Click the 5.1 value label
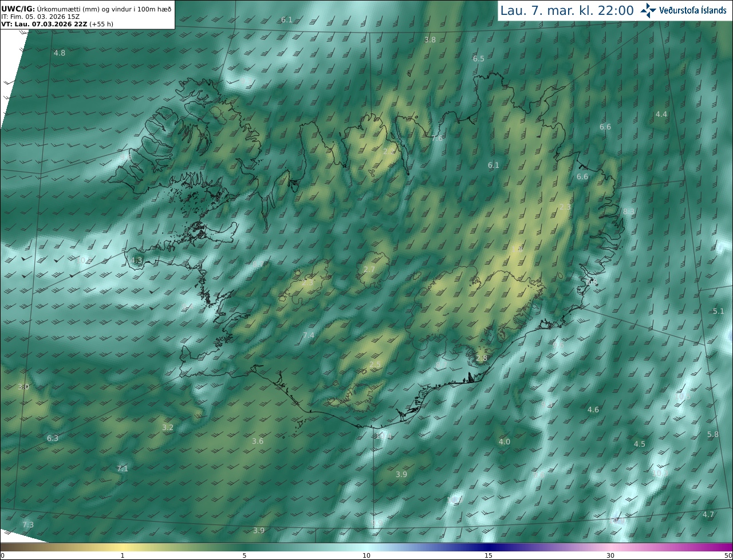This screenshot has width=733, height=560. pyautogui.click(x=719, y=311)
